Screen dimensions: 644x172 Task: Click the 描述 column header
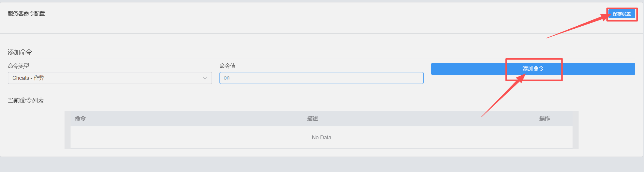[x=312, y=118]
